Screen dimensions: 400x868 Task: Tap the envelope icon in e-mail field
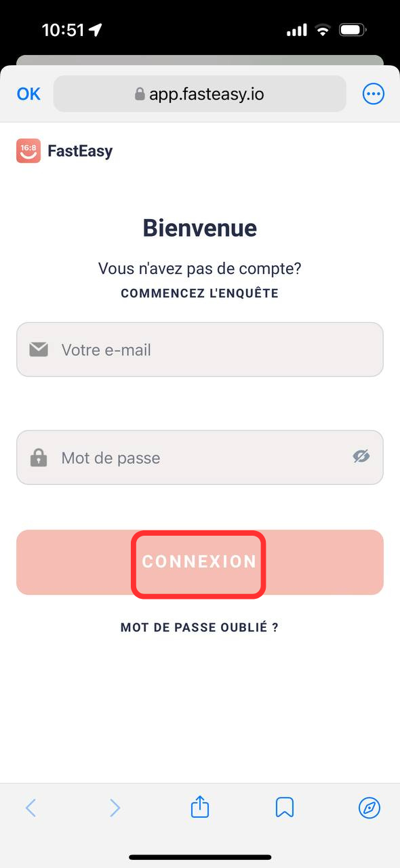(x=39, y=349)
